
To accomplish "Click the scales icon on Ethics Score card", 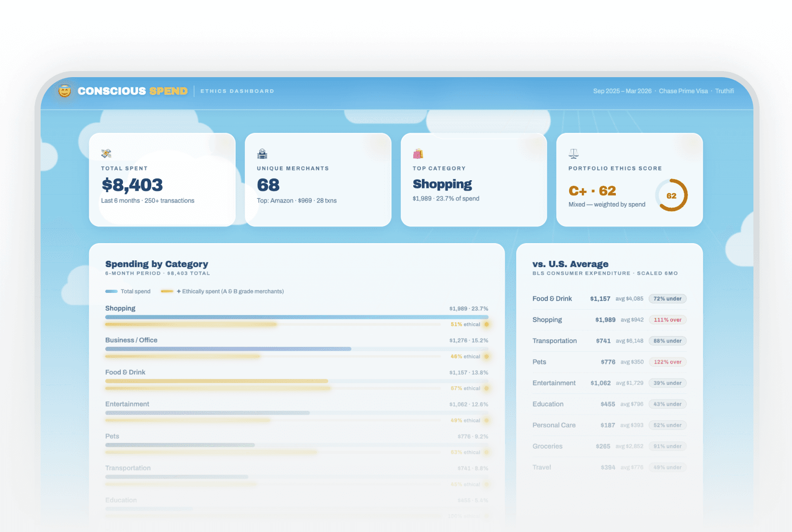I will click(574, 153).
